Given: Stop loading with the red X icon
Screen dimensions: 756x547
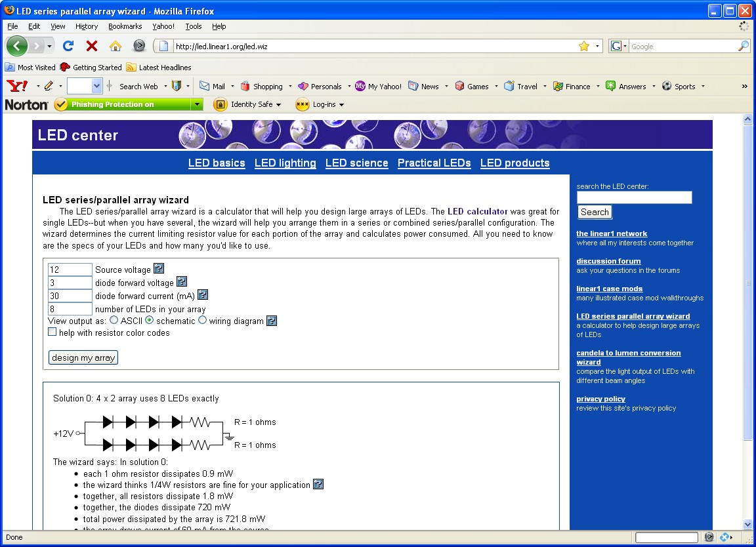Looking at the screenshot, I should pyautogui.click(x=92, y=47).
